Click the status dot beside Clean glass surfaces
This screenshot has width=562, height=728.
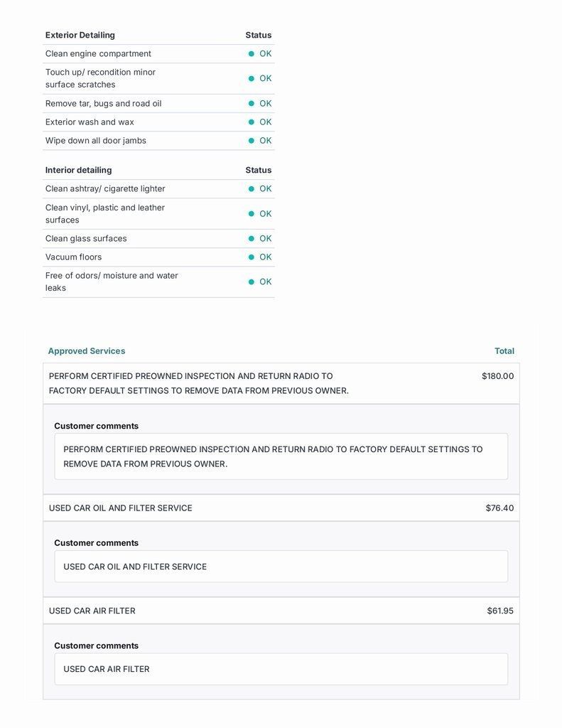coord(252,239)
